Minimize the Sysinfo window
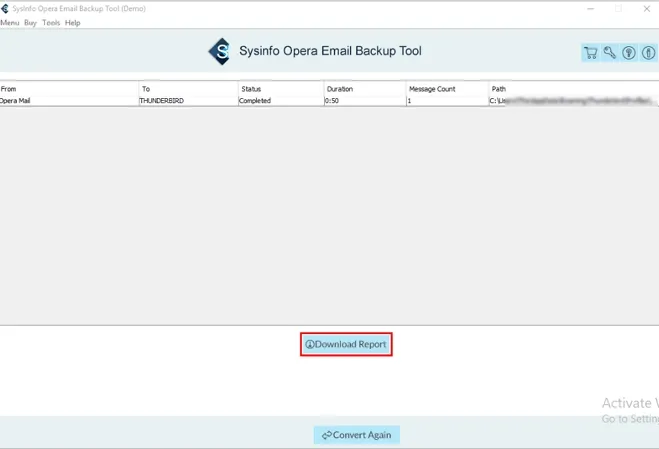This screenshot has width=659, height=449. coord(590,8)
